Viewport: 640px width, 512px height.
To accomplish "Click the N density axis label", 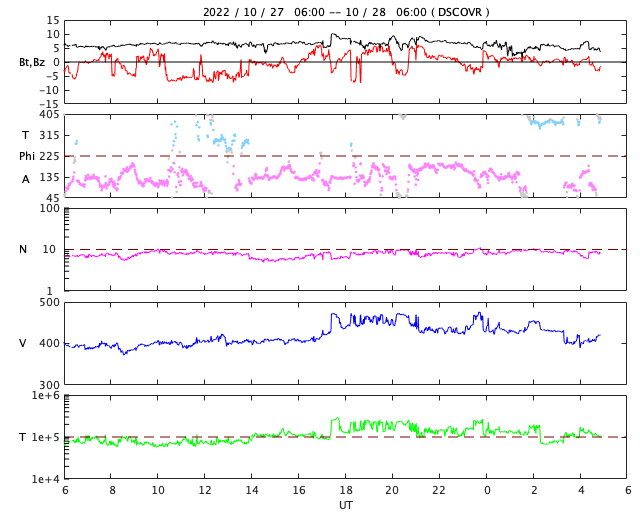I will tap(23, 249).
